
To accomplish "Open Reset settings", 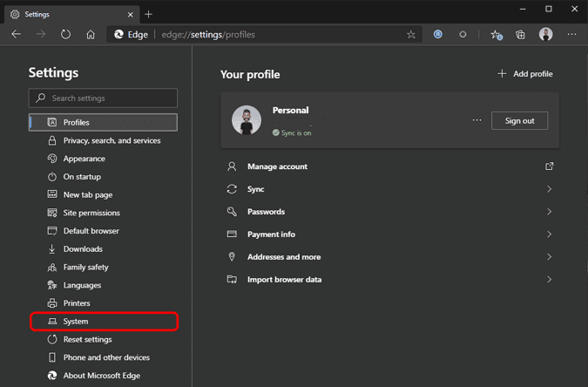I will coord(104,339).
